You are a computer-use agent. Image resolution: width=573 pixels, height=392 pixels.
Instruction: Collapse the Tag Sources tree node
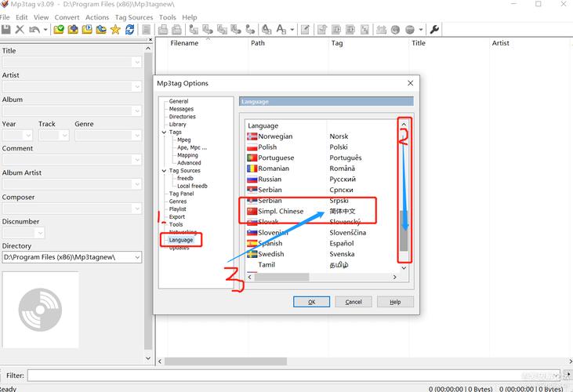[164, 171]
